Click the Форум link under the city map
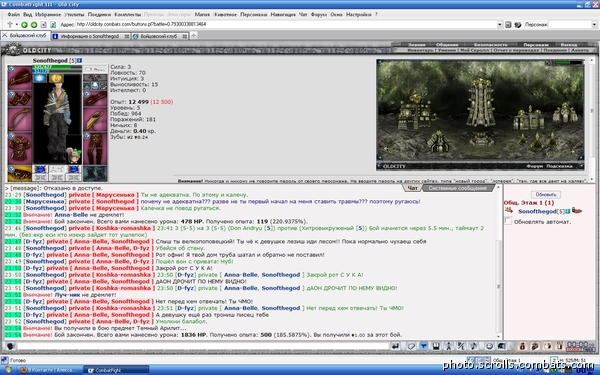The width and height of the screenshot is (600, 375). pos(535,166)
